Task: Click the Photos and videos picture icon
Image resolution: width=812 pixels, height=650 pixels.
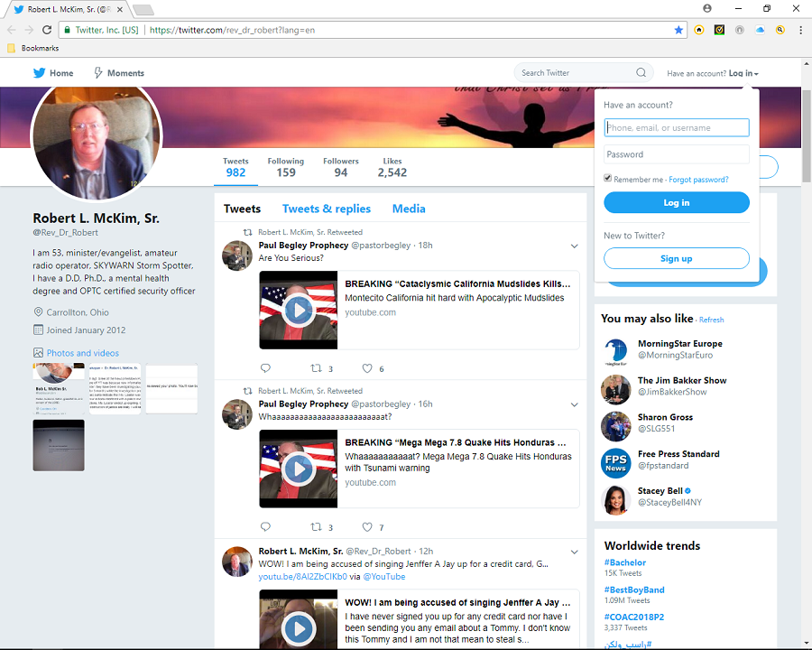Action: 38,353
